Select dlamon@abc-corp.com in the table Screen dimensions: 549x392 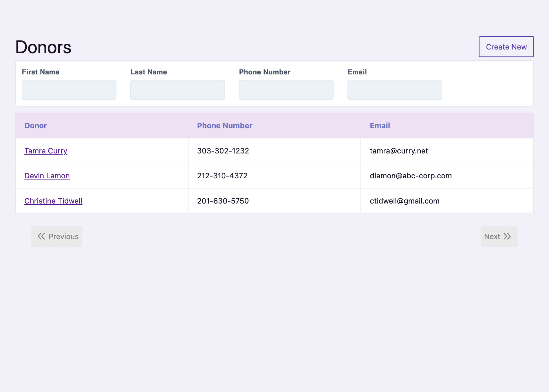point(411,176)
